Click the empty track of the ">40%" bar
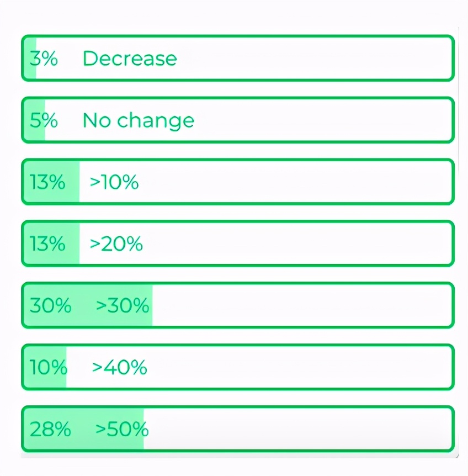 click(x=298, y=367)
